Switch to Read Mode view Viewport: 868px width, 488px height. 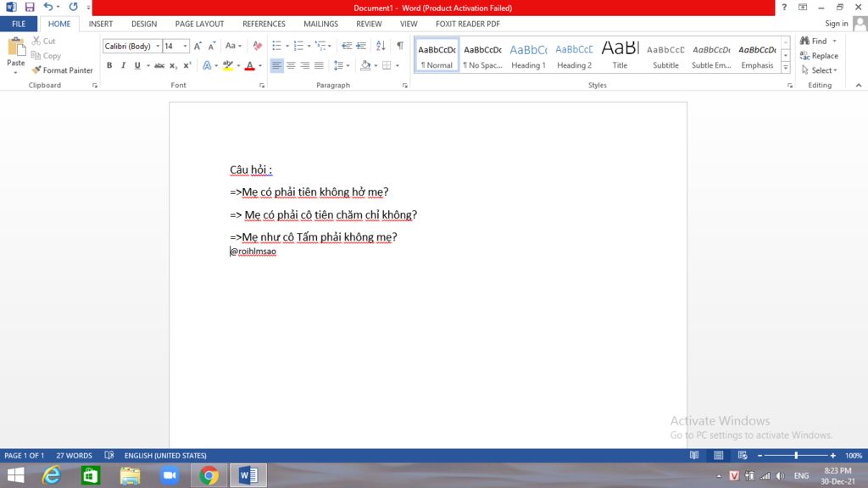[693, 455]
